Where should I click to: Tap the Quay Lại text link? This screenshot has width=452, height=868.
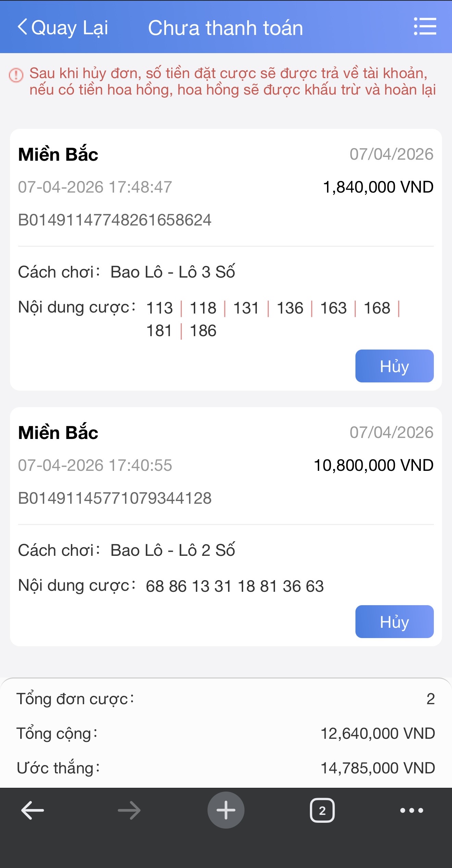coord(70,28)
